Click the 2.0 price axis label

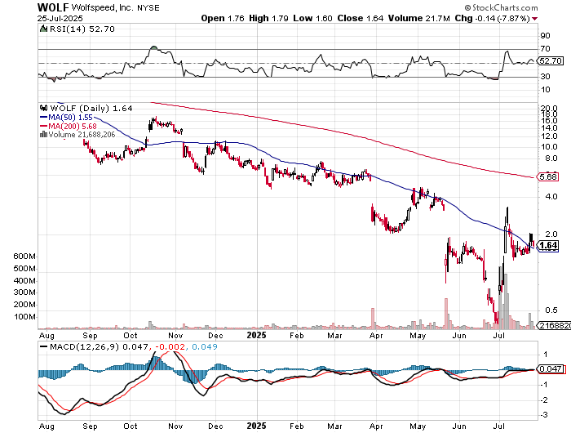click(x=551, y=234)
